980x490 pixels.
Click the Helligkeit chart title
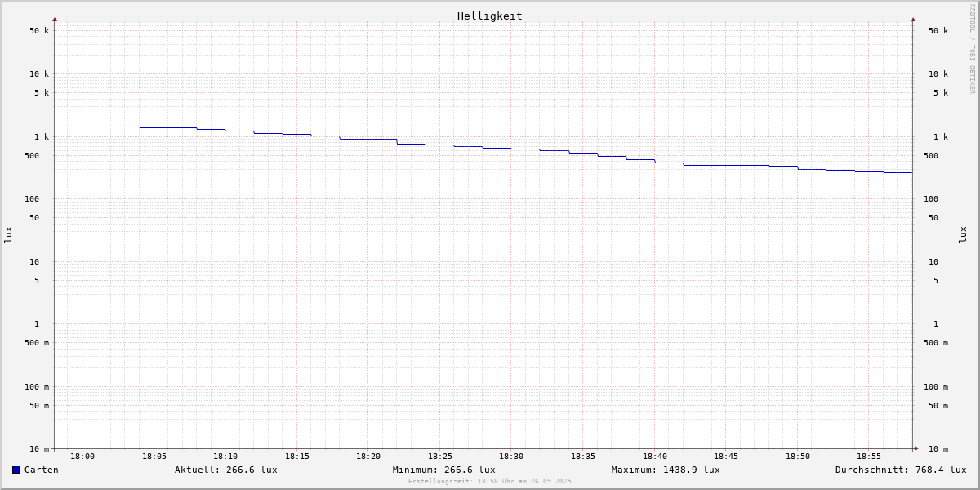(x=489, y=16)
